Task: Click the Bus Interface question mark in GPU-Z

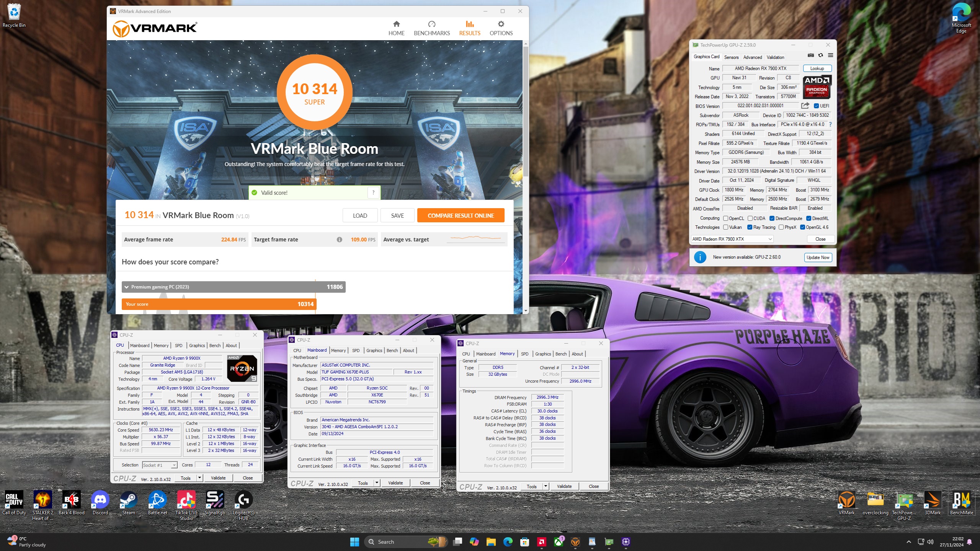Action: pos(830,124)
